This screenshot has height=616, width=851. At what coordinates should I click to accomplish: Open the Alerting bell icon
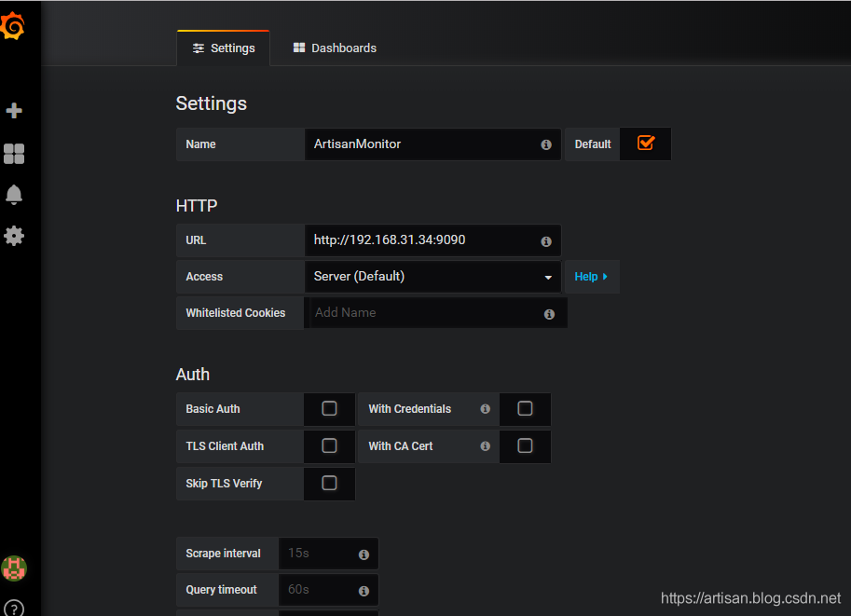14,195
